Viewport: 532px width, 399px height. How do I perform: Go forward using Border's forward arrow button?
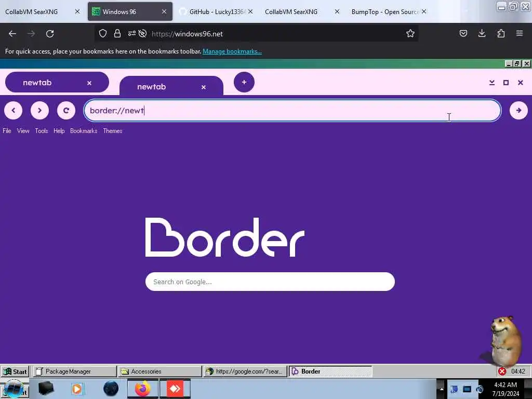(39, 110)
